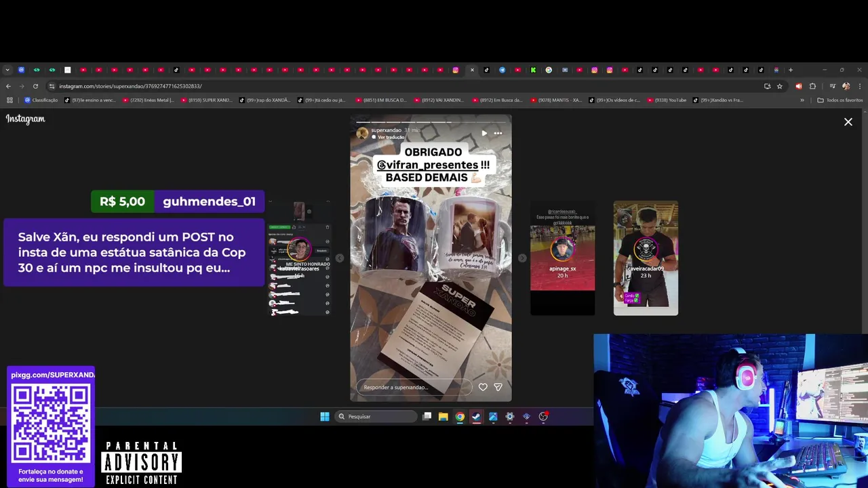Viewport: 868px width, 488px height.
Task: Go back in the browser
Action: [x=8, y=86]
